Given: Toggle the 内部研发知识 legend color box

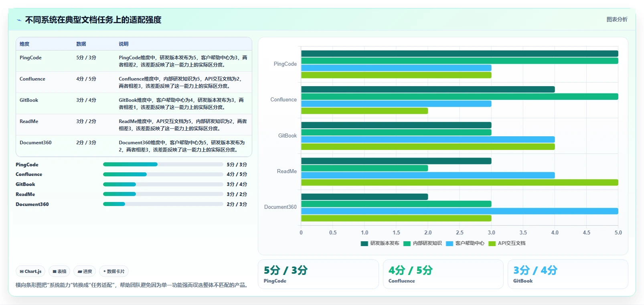Looking at the screenshot, I should tap(407, 243).
